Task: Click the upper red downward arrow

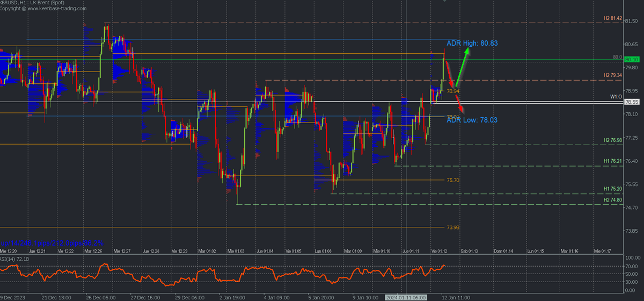Action: (450, 74)
